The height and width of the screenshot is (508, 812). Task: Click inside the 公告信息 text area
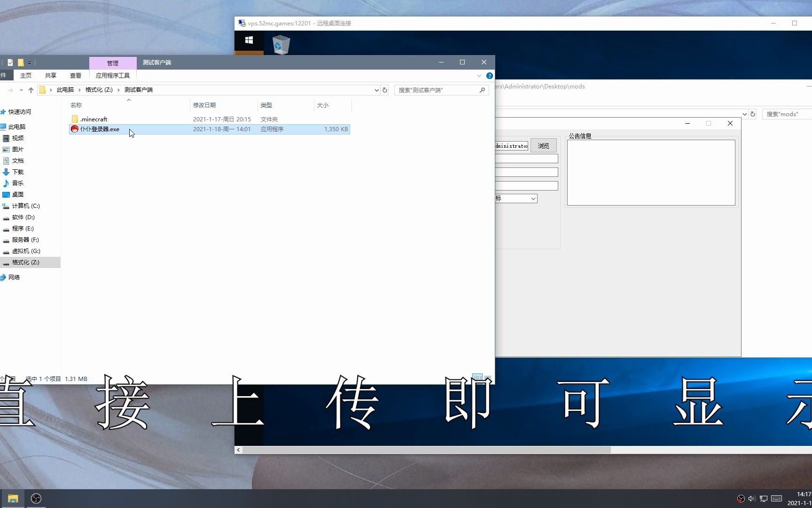click(651, 173)
